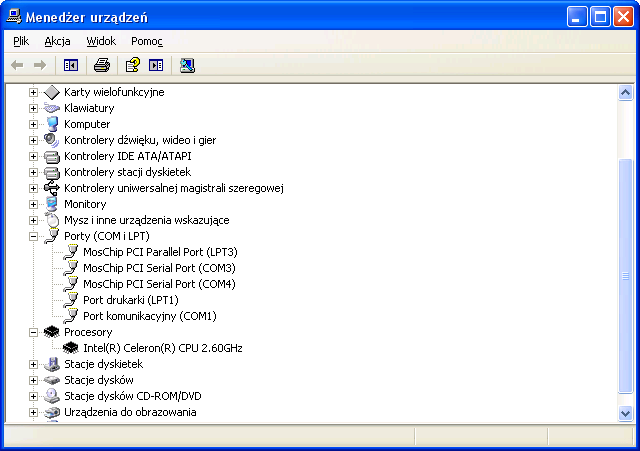Expand the Stacje dysków node
The height and width of the screenshot is (451, 640).
click(x=33, y=380)
